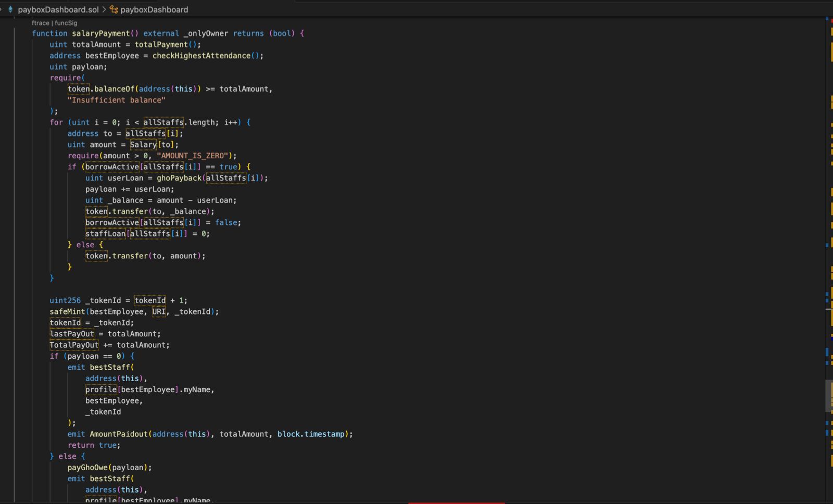Click block.timestamp in the emit
The width and height of the screenshot is (833, 504).
pyautogui.click(x=311, y=434)
